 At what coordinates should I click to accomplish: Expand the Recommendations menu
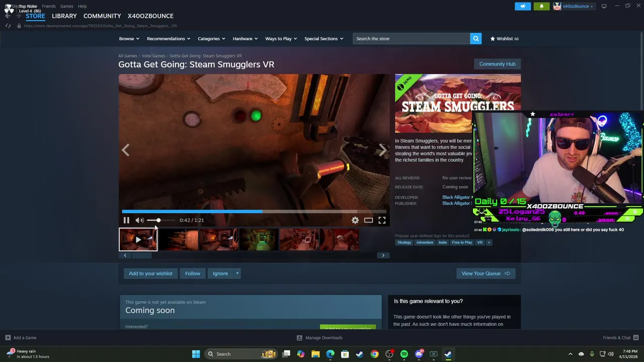(x=169, y=39)
